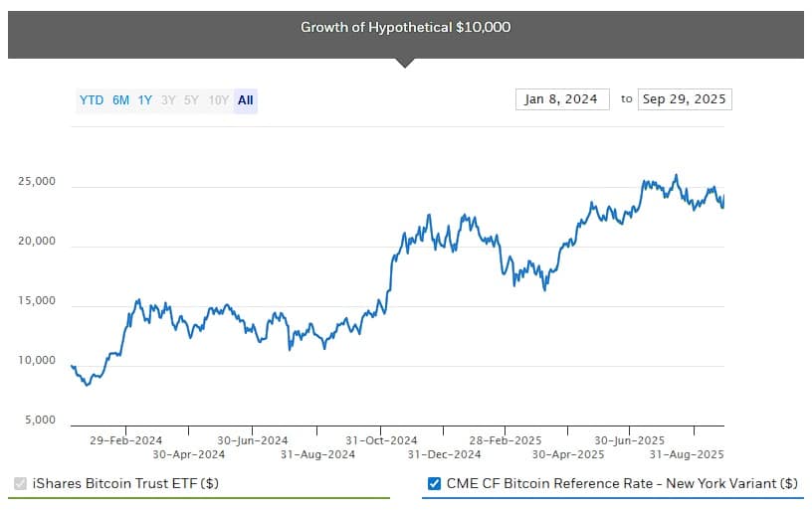Click the green legend line under iShares

199,498
